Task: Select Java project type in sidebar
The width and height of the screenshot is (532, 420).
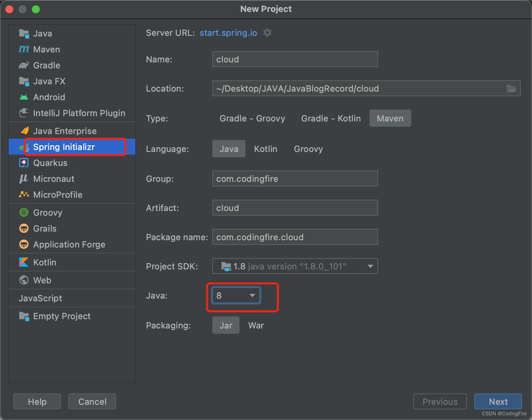Action: point(72,34)
